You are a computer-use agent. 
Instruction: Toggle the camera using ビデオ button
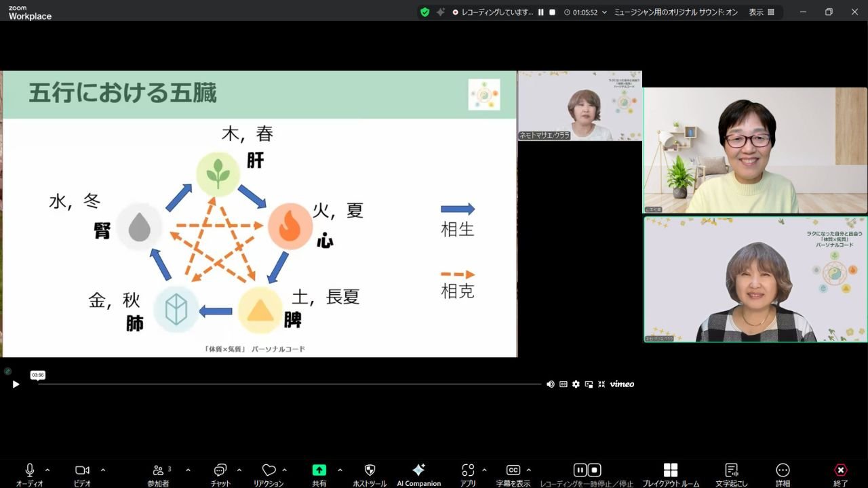[82, 470]
